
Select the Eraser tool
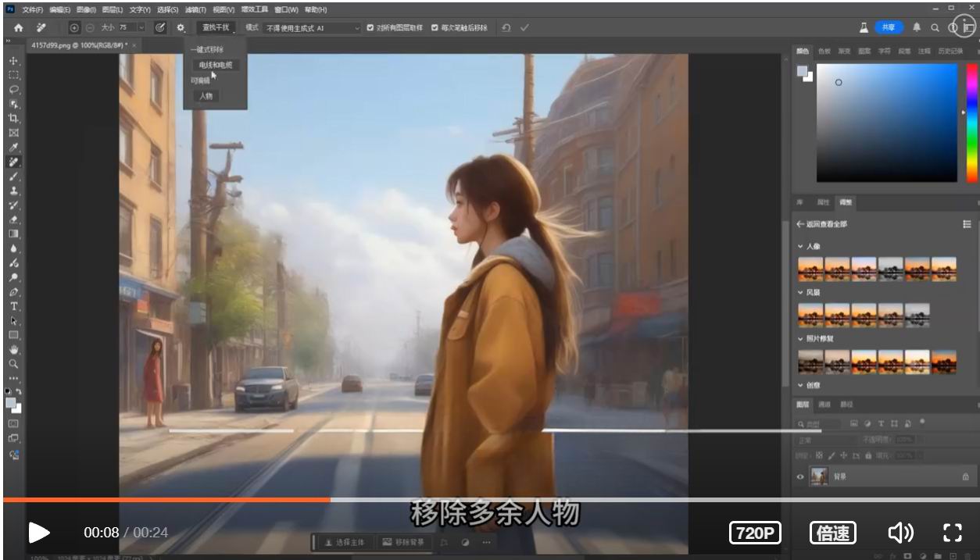pos(13,219)
